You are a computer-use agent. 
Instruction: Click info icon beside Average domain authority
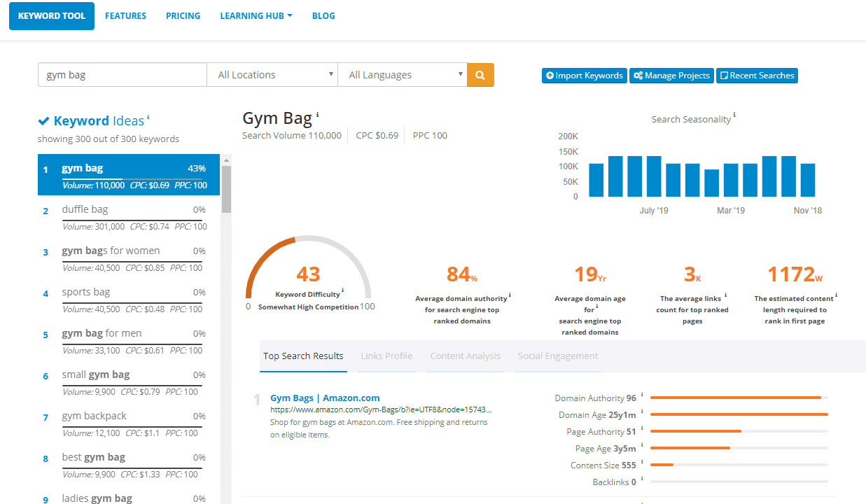click(x=510, y=295)
